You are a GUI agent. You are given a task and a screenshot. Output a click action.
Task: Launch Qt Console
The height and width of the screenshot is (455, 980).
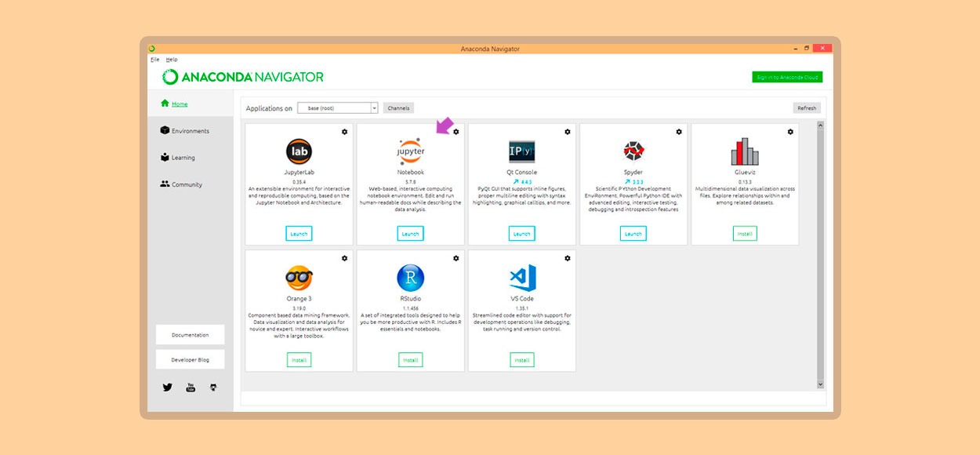[522, 234]
